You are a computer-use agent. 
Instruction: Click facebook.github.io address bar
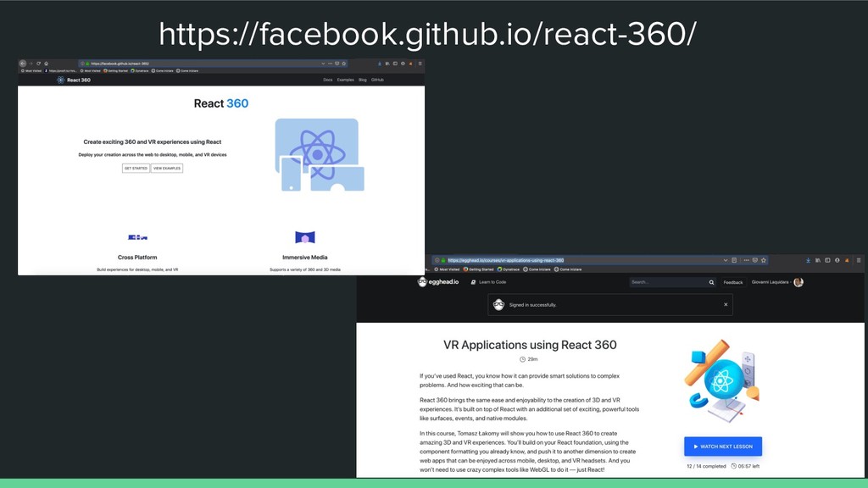[213, 64]
